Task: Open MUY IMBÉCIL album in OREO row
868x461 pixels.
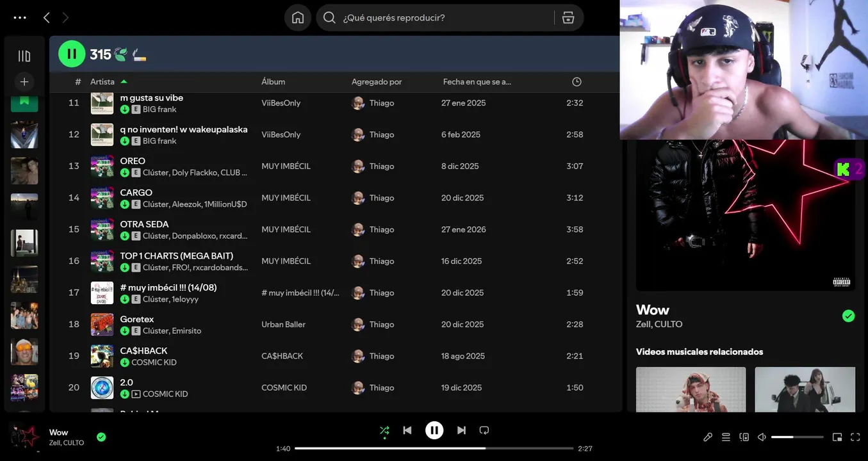Action: 286,166
